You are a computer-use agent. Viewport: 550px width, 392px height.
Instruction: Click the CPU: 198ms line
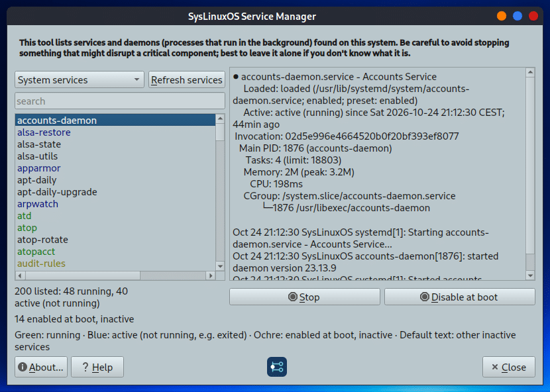click(x=276, y=184)
